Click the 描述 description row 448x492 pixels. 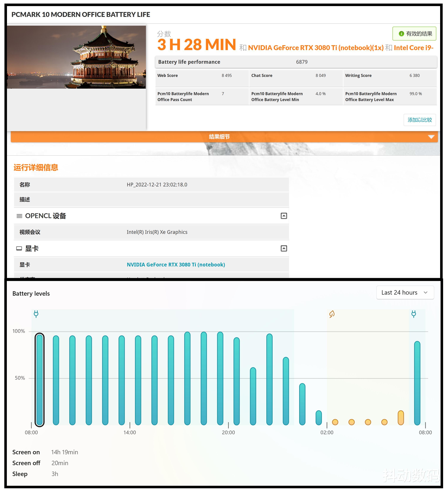[151, 200]
